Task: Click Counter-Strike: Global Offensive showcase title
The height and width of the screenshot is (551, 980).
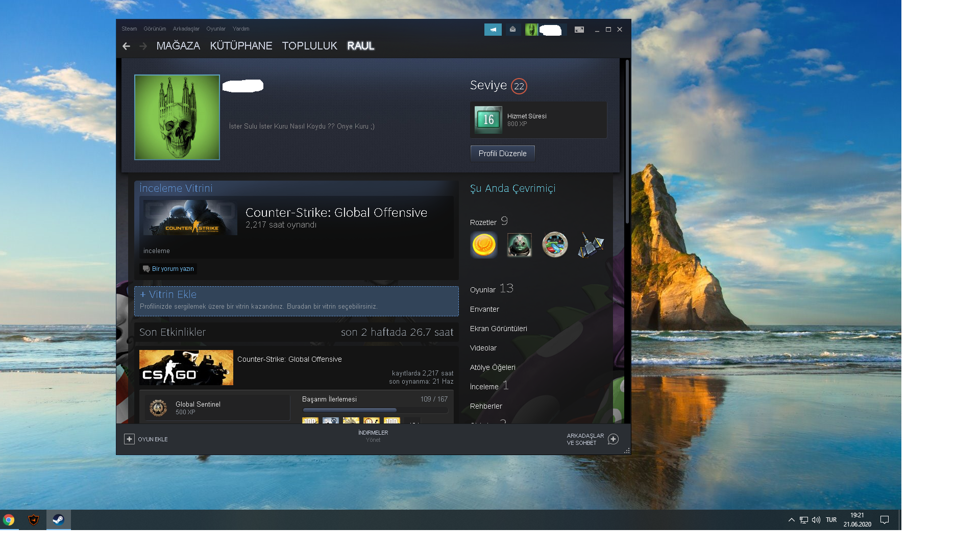Action: pos(336,213)
